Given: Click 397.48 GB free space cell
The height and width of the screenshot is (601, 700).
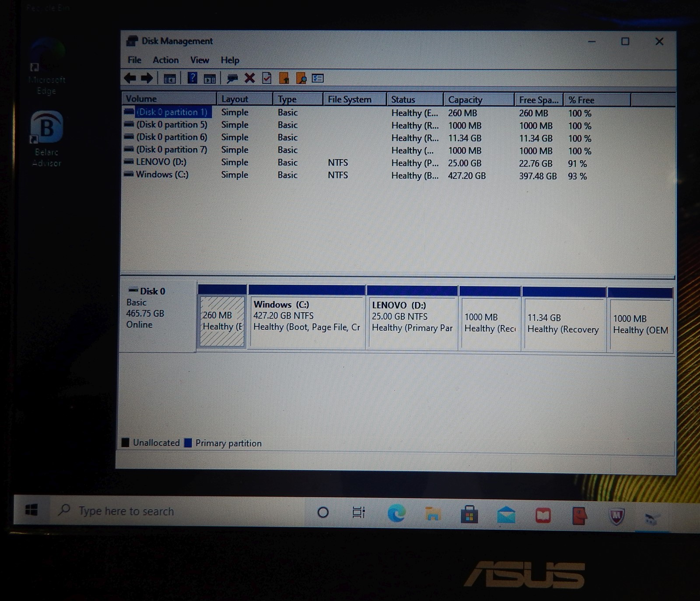Looking at the screenshot, I should click(538, 176).
